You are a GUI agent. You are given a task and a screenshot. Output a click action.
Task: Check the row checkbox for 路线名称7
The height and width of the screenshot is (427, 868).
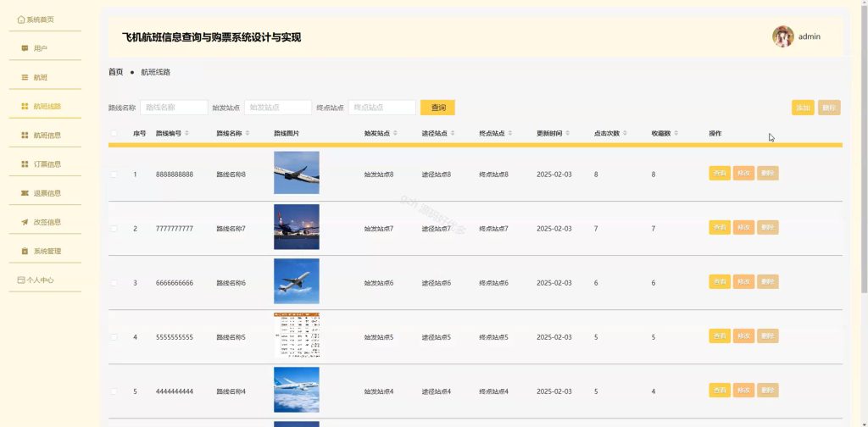pyautogui.click(x=114, y=229)
